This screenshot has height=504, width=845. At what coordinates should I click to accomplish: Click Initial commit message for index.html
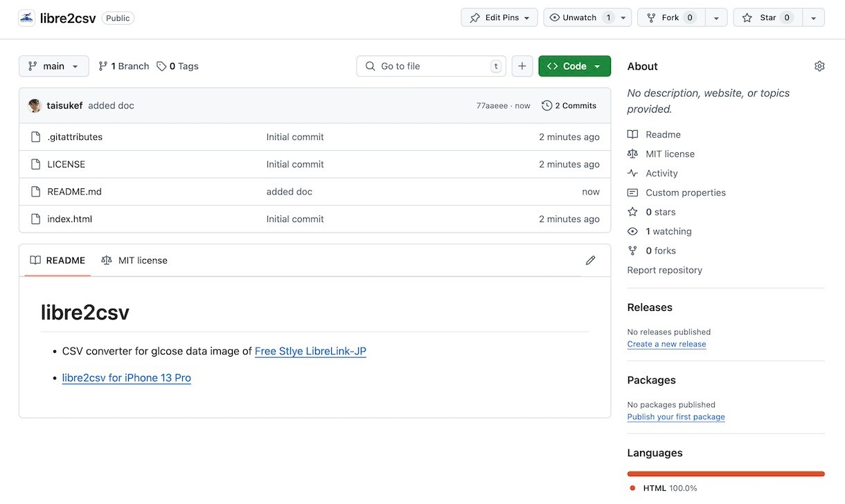click(x=295, y=219)
